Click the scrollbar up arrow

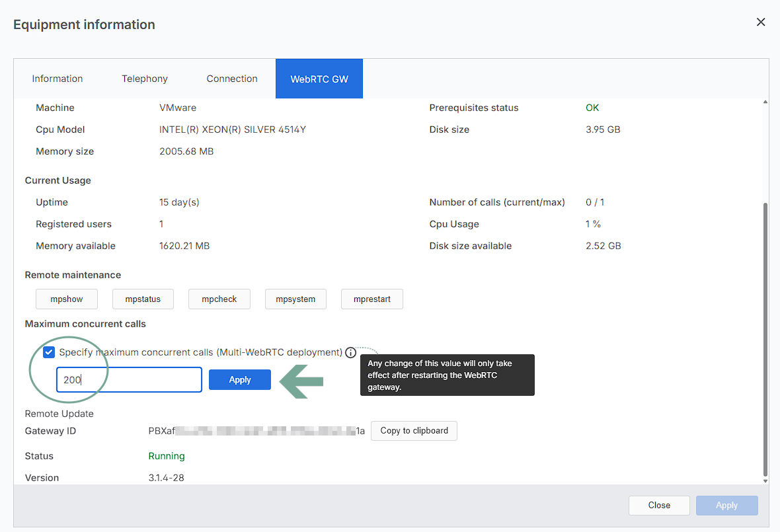click(765, 102)
